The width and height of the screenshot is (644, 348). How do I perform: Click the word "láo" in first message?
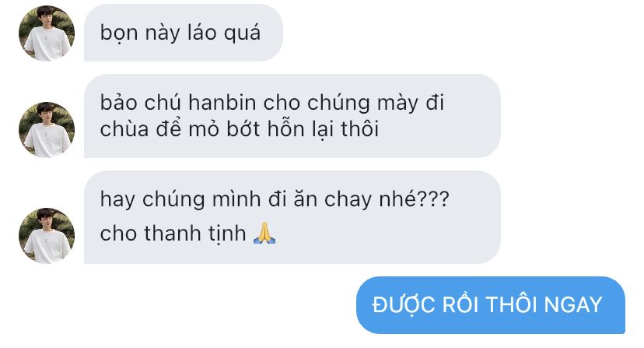201,33
